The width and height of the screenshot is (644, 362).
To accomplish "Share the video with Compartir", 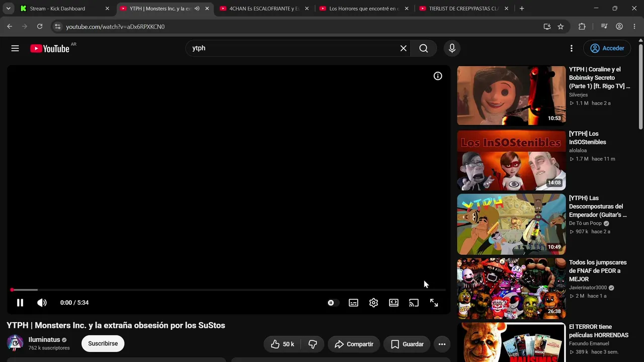I will [x=354, y=344].
